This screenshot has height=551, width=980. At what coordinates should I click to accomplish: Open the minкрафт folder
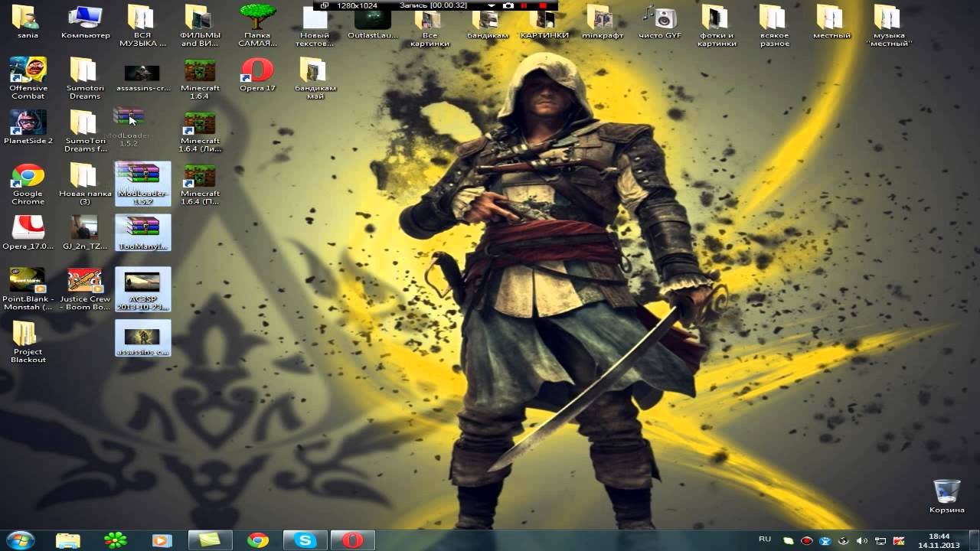pyautogui.click(x=603, y=21)
